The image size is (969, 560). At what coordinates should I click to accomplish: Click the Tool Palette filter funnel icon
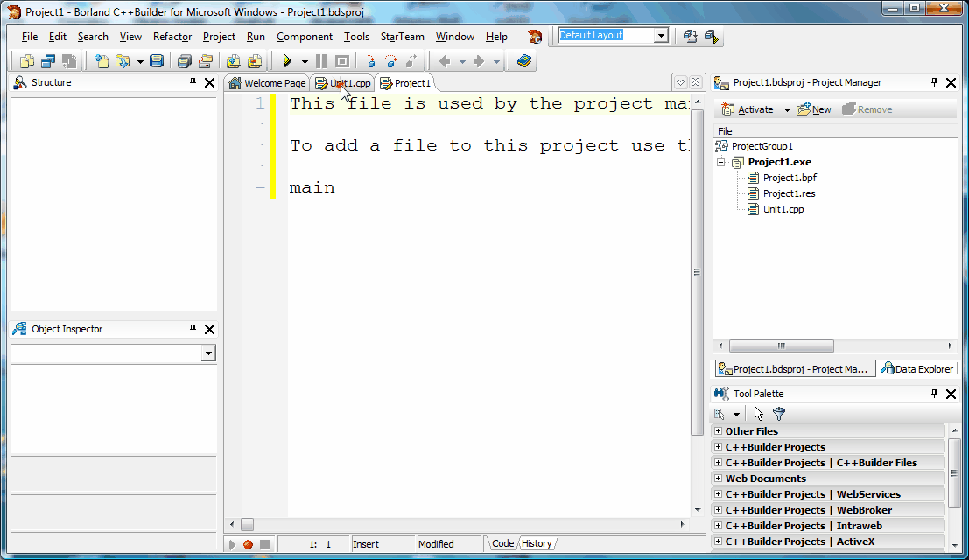coord(779,414)
